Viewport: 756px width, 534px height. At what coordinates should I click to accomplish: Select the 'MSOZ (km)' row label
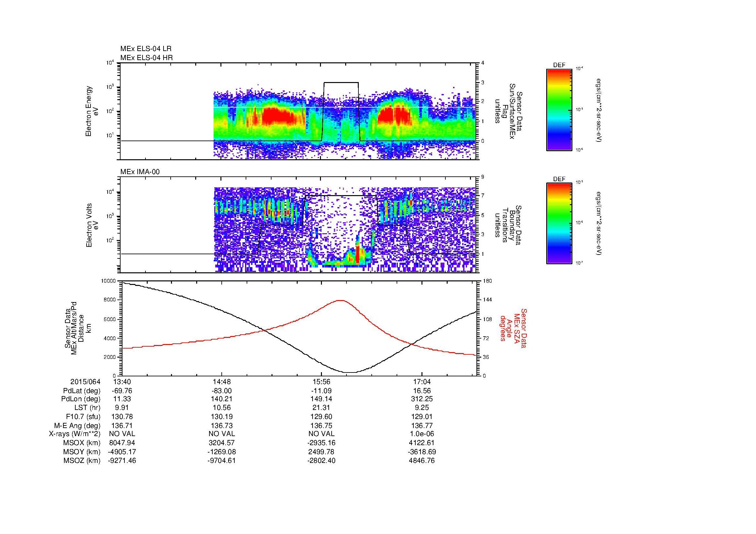click(82, 461)
